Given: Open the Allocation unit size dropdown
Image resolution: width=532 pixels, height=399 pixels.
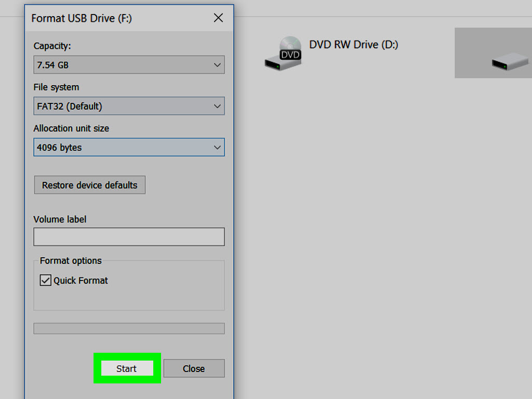Looking at the screenshot, I should pos(129,147).
